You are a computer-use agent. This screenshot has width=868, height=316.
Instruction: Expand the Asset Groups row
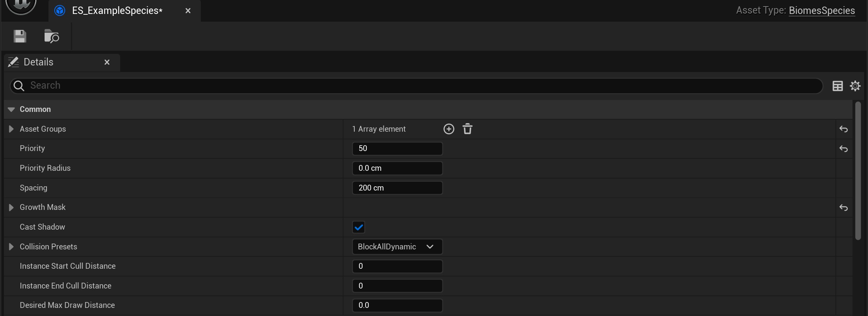pos(11,129)
